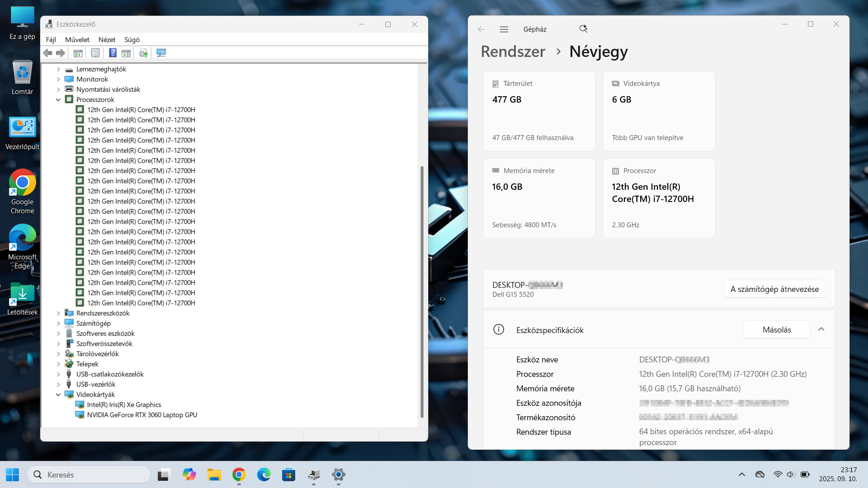The height and width of the screenshot is (488, 868).
Task: Select NVIDIA GeForce RTX 3060 Laptop GPU
Action: point(142,415)
